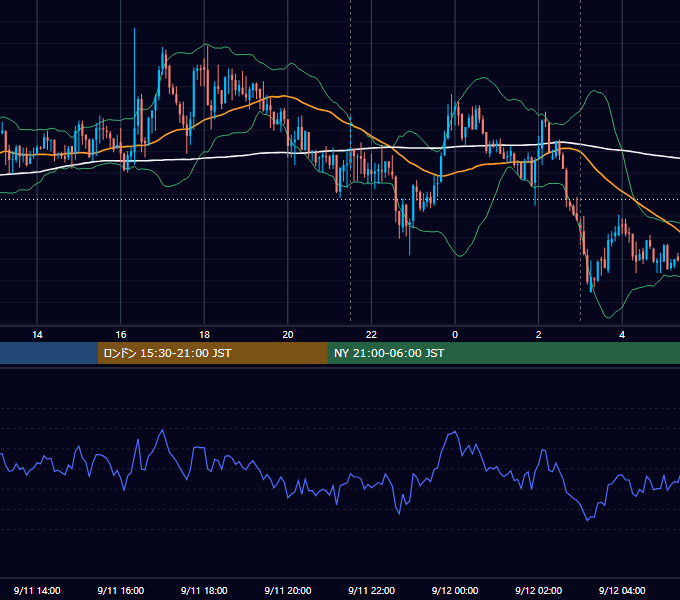This screenshot has width=680, height=600.
Task: Click the ロンドン 15:30-21:00 JST session bar
Action: click(212, 353)
